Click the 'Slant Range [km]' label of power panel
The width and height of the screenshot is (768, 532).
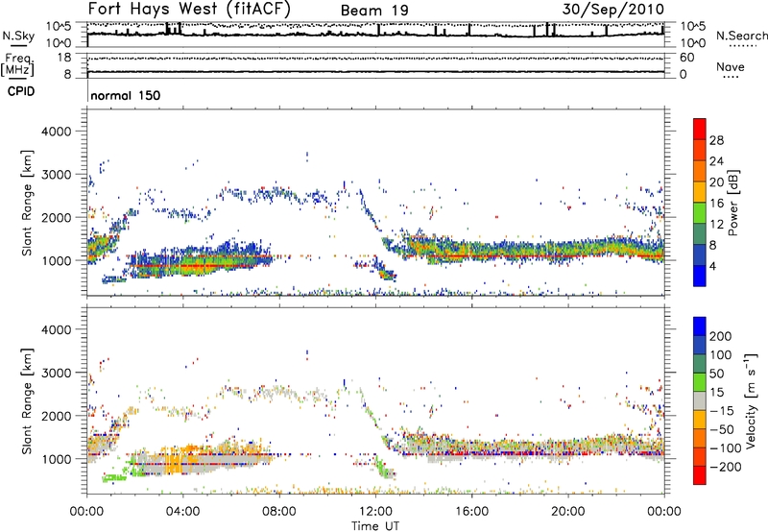[x=27, y=203]
